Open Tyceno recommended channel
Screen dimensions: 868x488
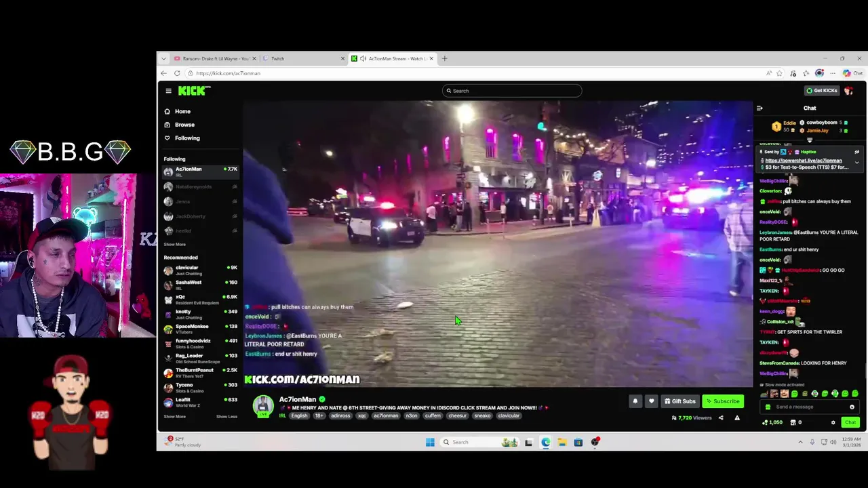coord(200,388)
